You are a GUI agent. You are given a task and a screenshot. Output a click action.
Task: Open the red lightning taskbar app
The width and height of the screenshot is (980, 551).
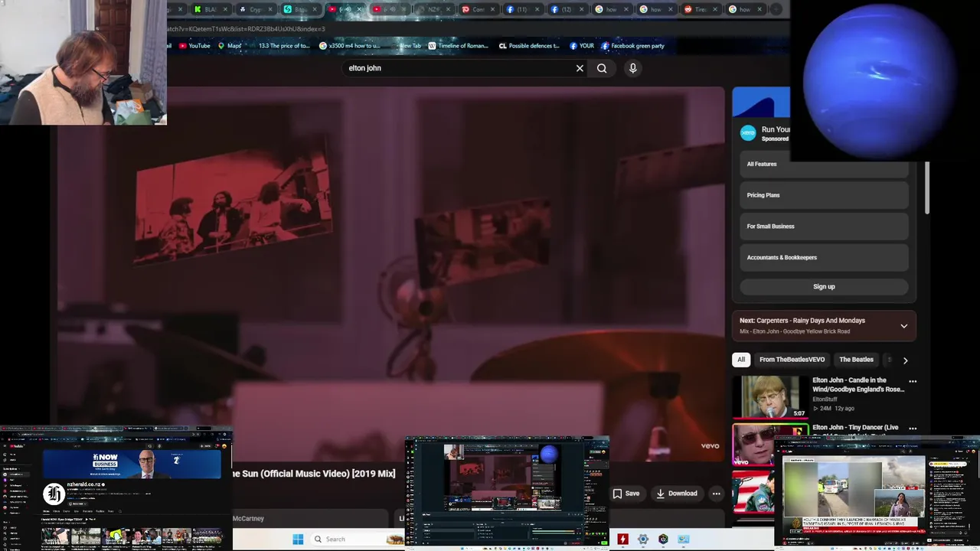(x=622, y=539)
